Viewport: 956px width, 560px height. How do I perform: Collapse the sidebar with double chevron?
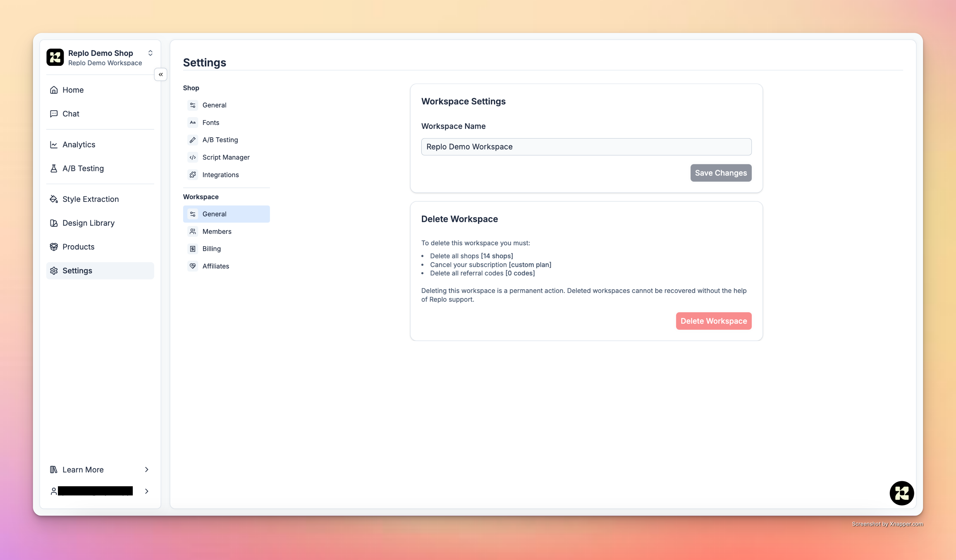point(160,75)
